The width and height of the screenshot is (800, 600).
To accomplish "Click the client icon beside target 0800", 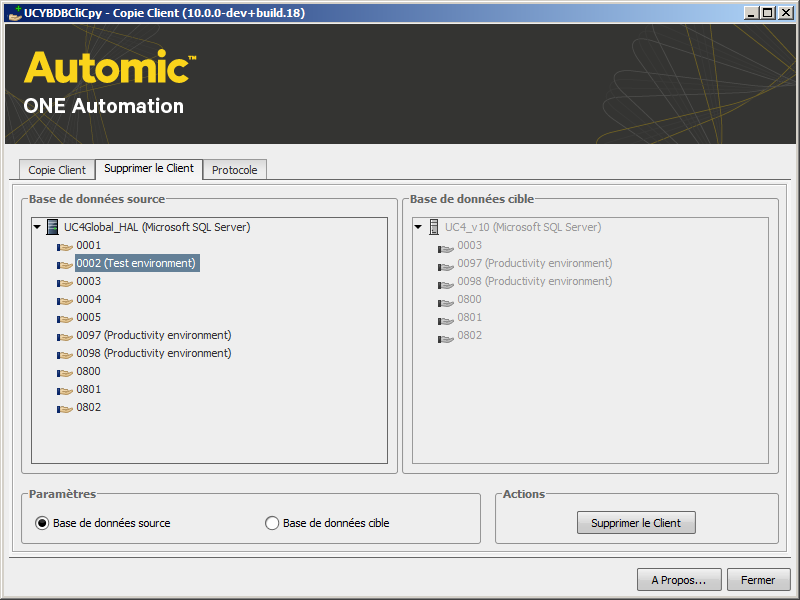I will click(445, 301).
